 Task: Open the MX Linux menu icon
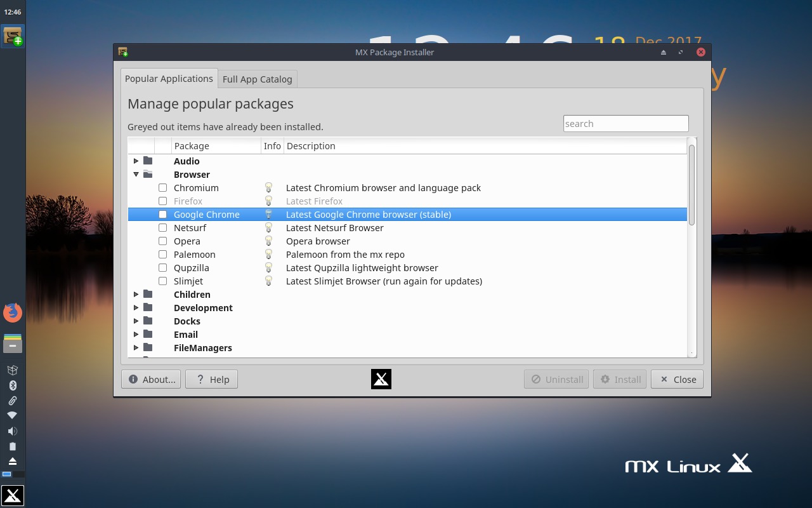click(13, 495)
